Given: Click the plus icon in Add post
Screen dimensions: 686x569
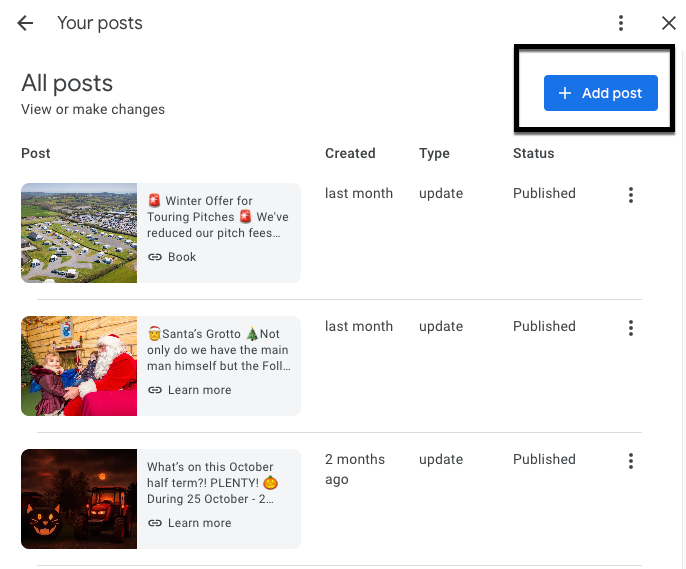Looking at the screenshot, I should tap(565, 93).
